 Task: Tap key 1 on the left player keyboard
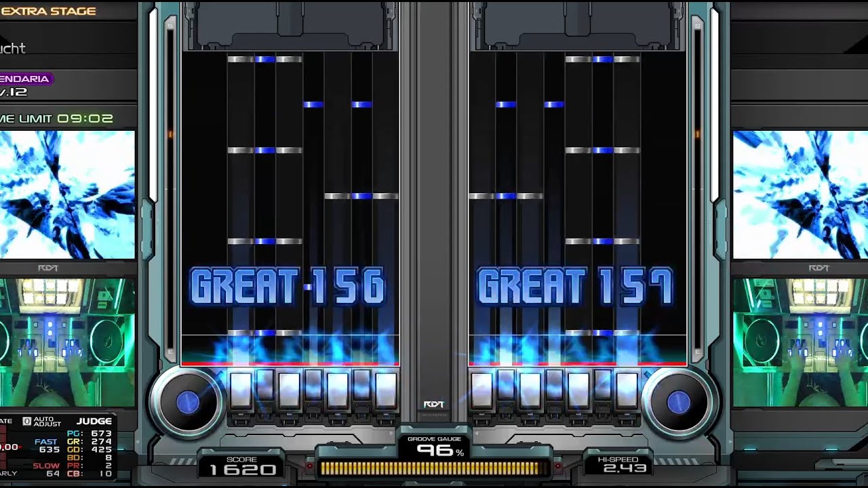[x=241, y=391]
